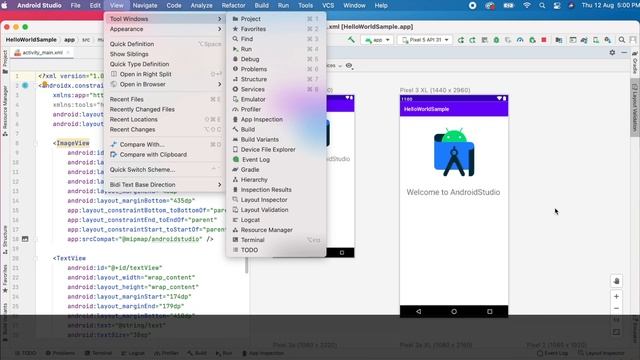Viewport: 640px width, 360px height.
Task: Open the Layout Validation right side tab
Action: (635, 107)
